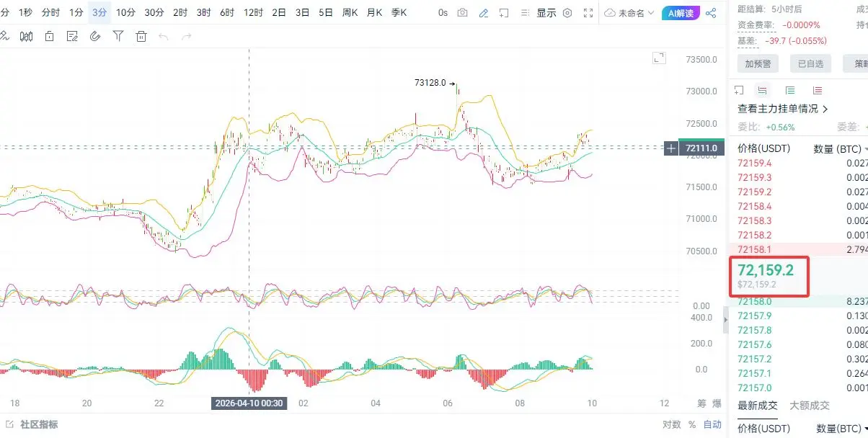Click bid price 72157.0 row
Screen dimensions: 868x438
pyautogui.click(x=799, y=388)
